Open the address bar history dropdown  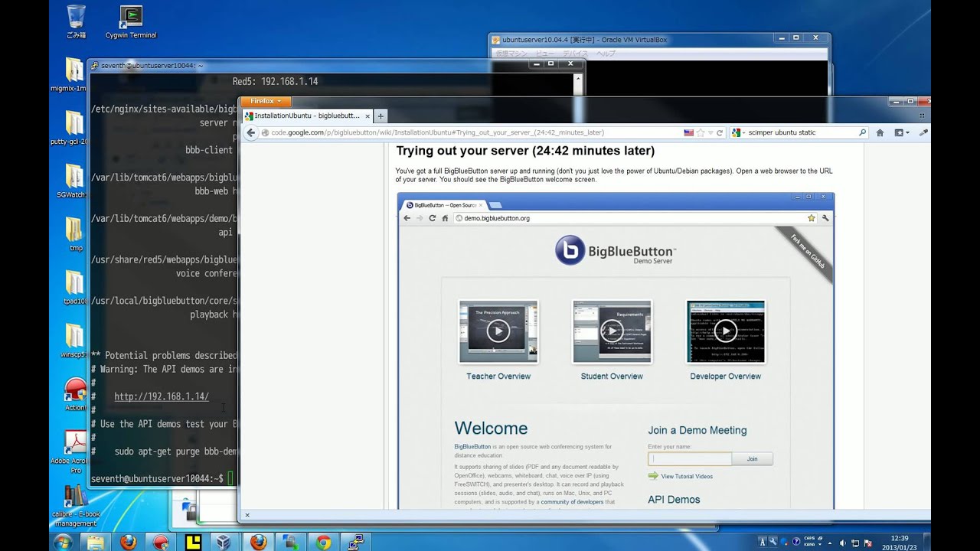[x=710, y=132]
